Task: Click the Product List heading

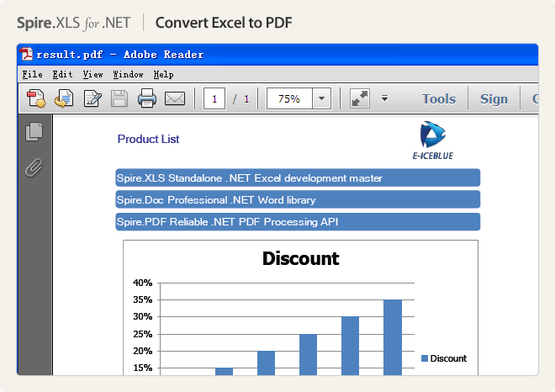Action: point(148,139)
